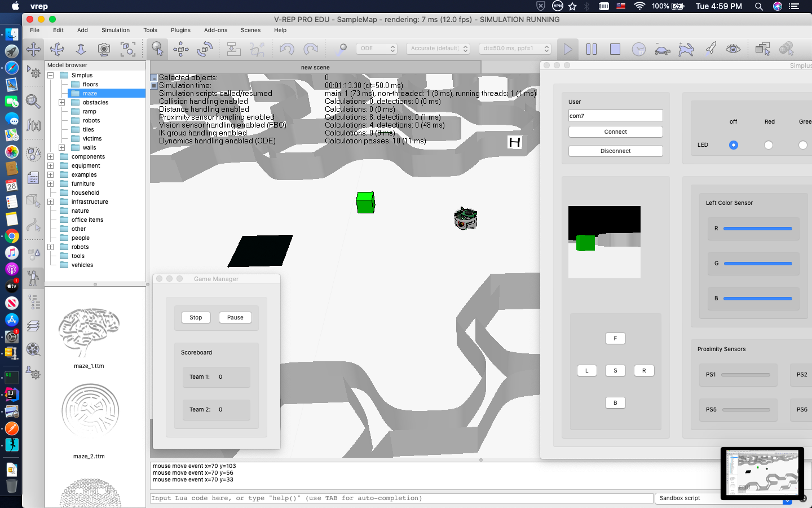The width and height of the screenshot is (812, 508).
Task: Choose the camera angle tool
Action: click(104, 49)
